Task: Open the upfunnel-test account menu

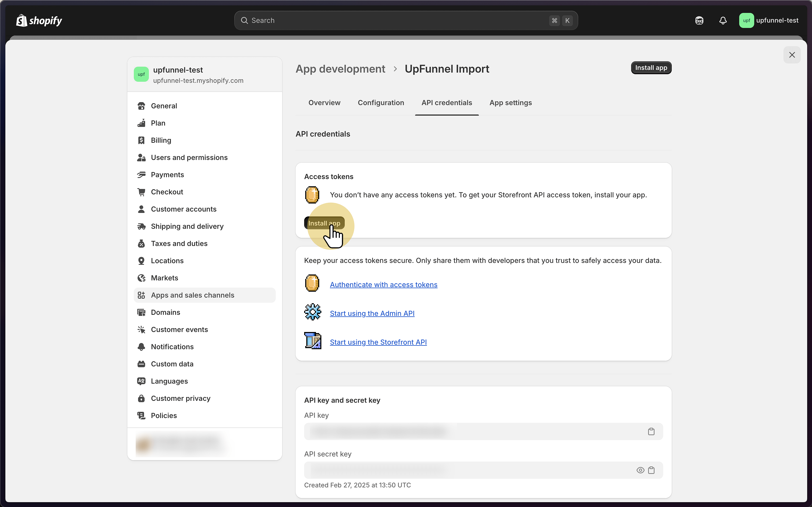Action: point(769,20)
